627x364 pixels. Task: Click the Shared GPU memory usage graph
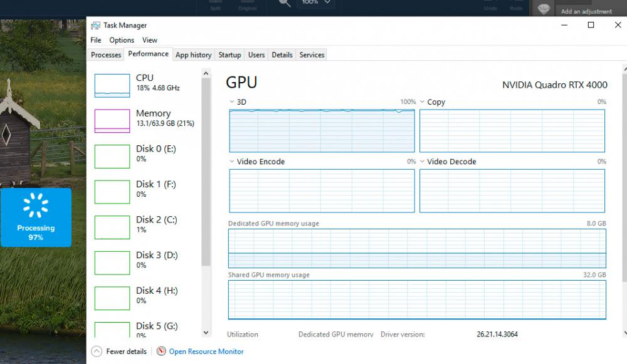pos(417,299)
